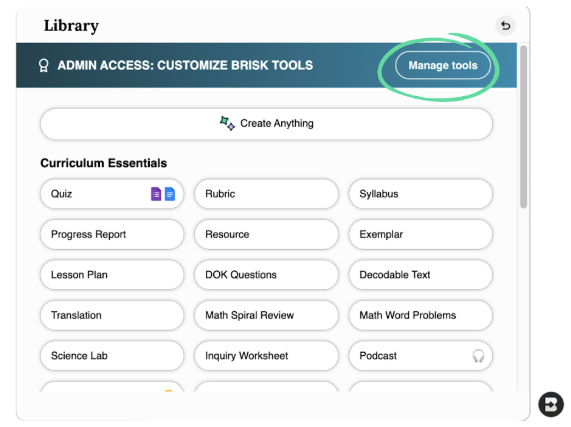
Task: Click the blue Google Docs icon on Quiz
Action: (170, 194)
